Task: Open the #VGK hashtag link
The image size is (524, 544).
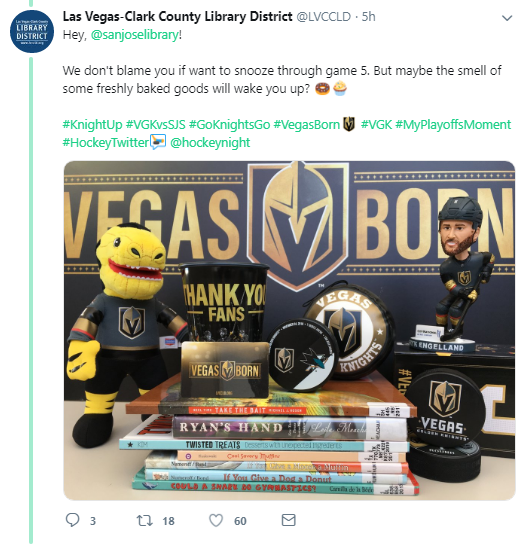Action: [x=377, y=124]
